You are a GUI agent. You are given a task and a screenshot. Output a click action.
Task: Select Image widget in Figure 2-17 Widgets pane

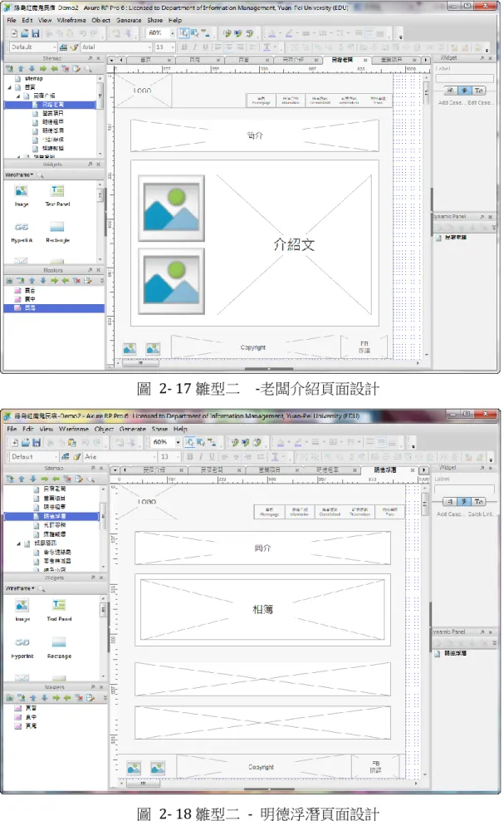click(x=22, y=195)
